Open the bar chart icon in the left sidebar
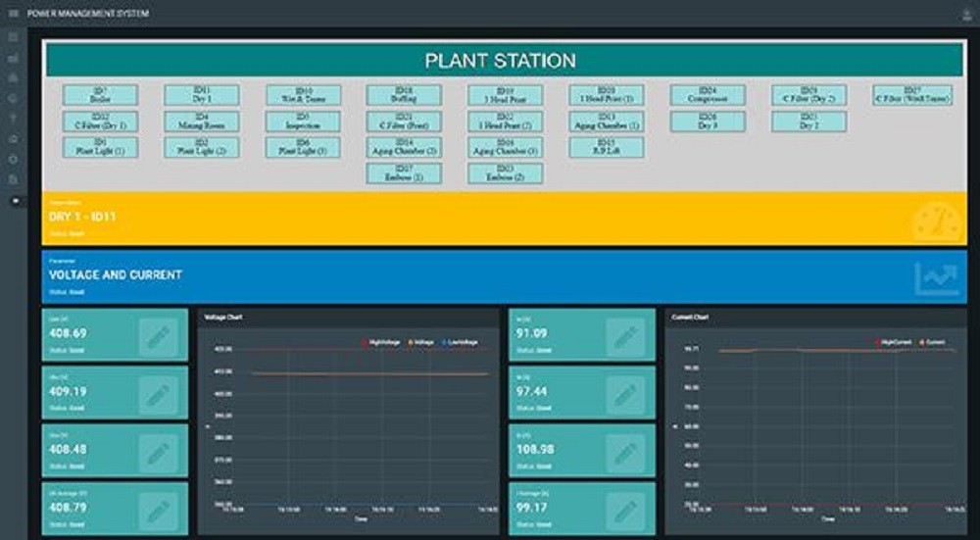This screenshot has width=980, height=540. coord(13,58)
